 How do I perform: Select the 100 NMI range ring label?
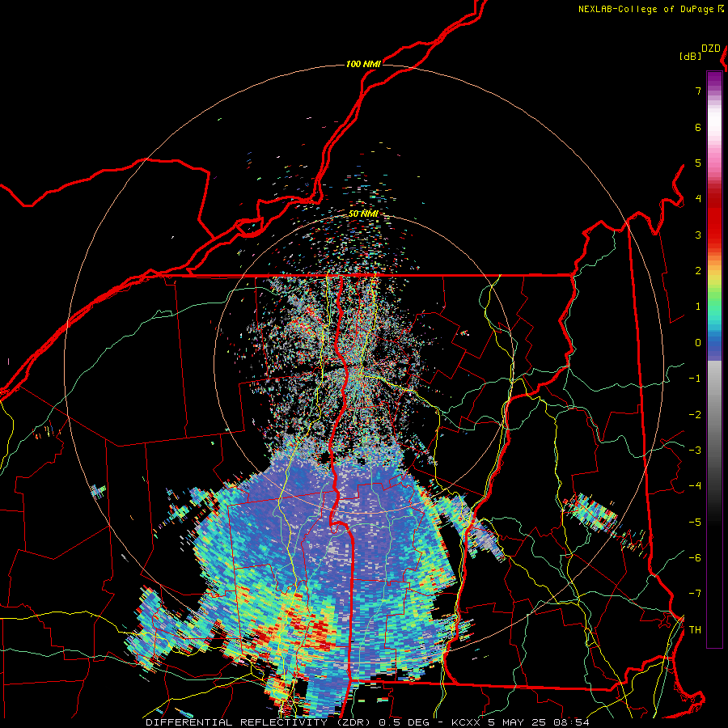[363, 64]
